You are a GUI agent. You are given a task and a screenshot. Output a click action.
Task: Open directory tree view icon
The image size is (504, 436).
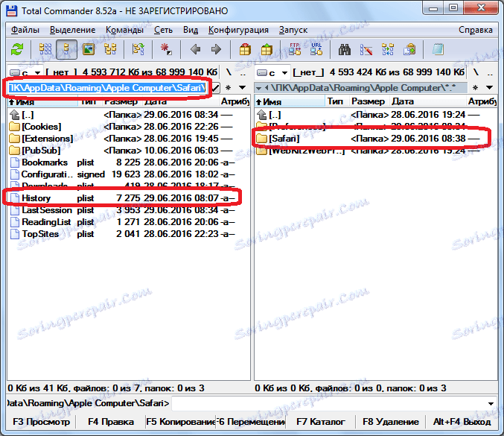pos(110,49)
